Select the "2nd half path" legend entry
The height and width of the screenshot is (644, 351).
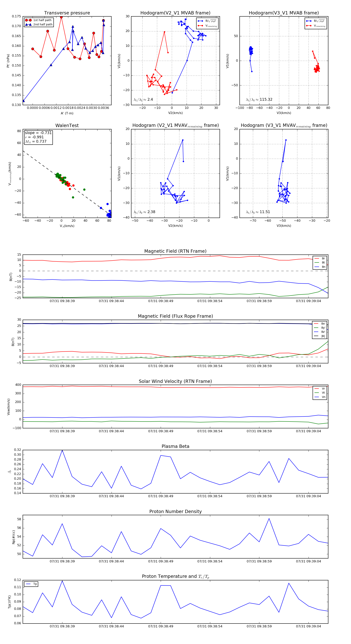point(39,25)
